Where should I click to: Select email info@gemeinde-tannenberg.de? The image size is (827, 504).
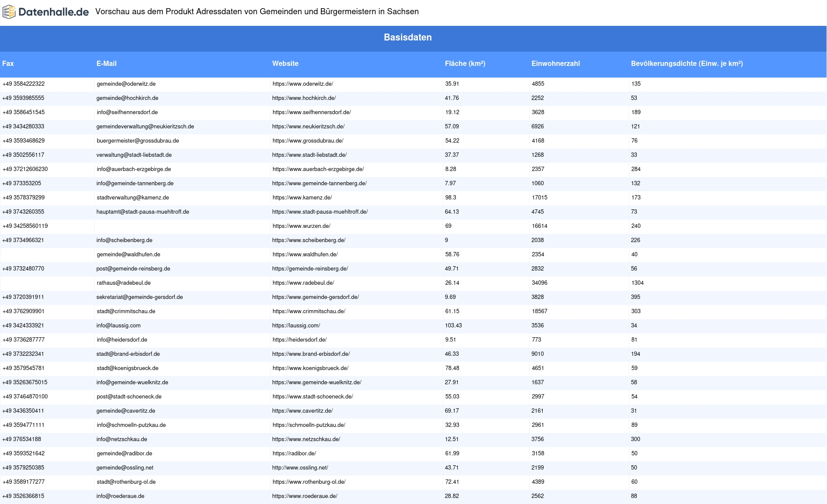tap(135, 184)
